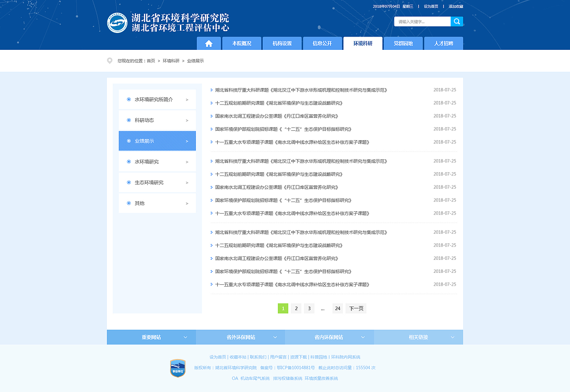Screen dimensions: 570x392
Task: Open the 人才招聘 menu item
Action: 444,43
